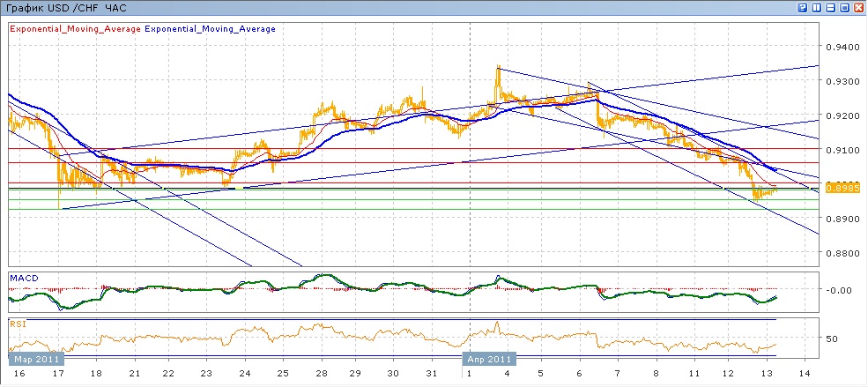Click the horizontal split layout icon

830,7
